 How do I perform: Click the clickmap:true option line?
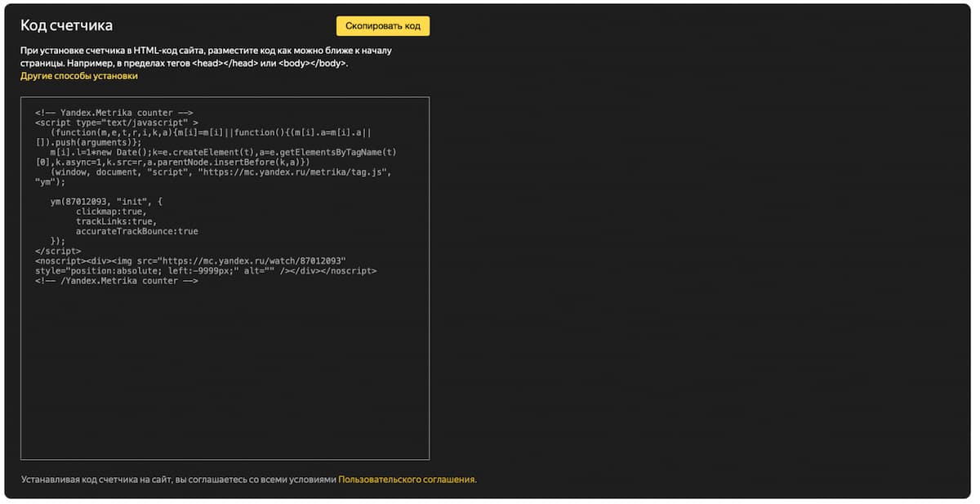[111, 212]
